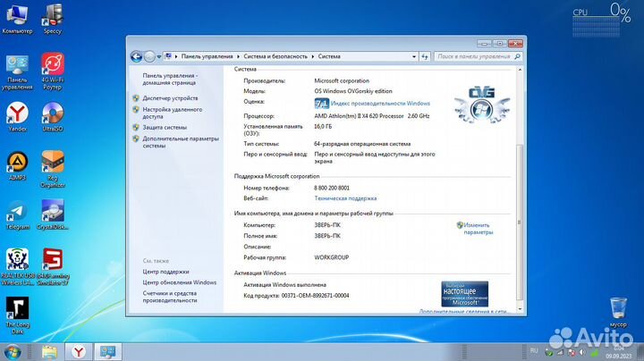
Task: Expand the recent pages dropdown arrow
Action: point(161,56)
